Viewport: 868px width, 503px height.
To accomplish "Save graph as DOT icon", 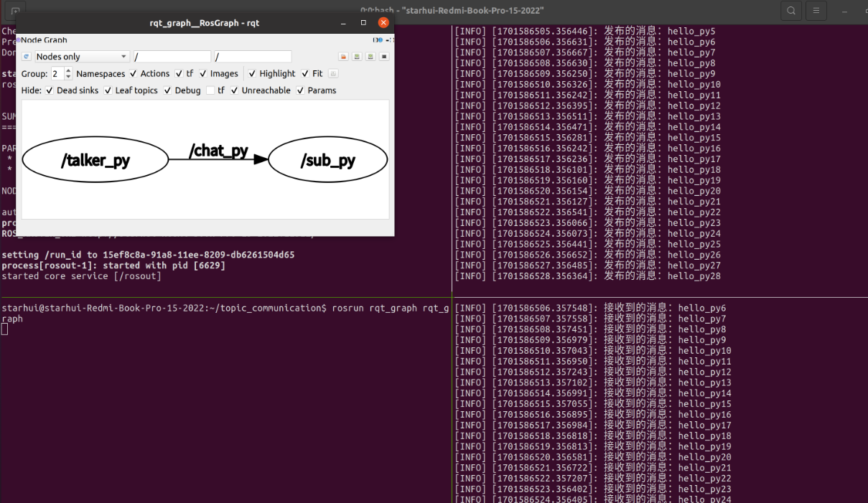I will (x=357, y=57).
